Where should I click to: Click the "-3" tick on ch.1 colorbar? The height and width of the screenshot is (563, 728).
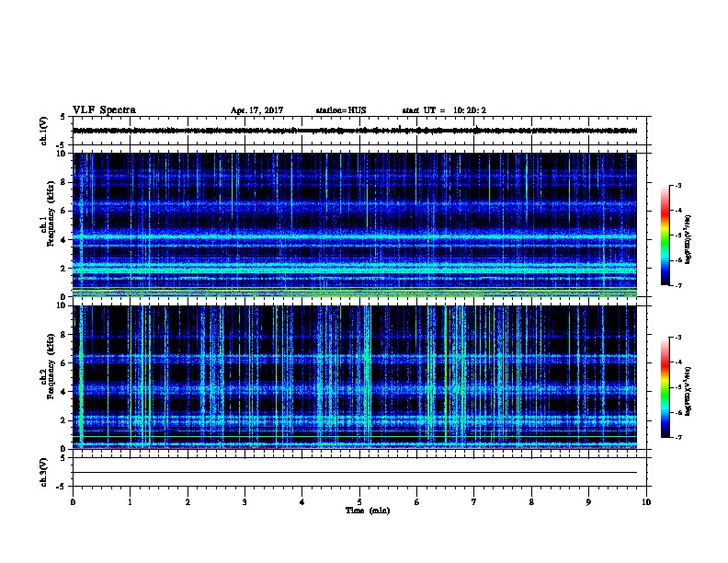(677, 185)
